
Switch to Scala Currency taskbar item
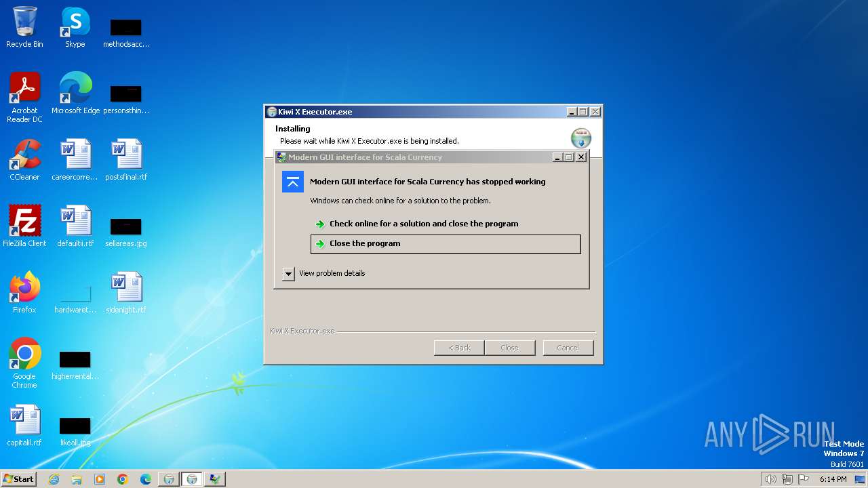pyautogui.click(x=215, y=479)
